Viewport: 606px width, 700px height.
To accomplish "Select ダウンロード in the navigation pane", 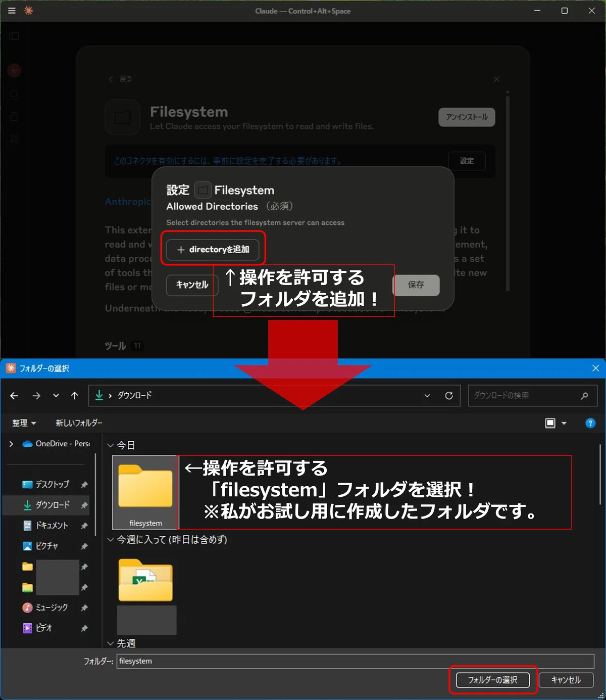I will 46,505.
